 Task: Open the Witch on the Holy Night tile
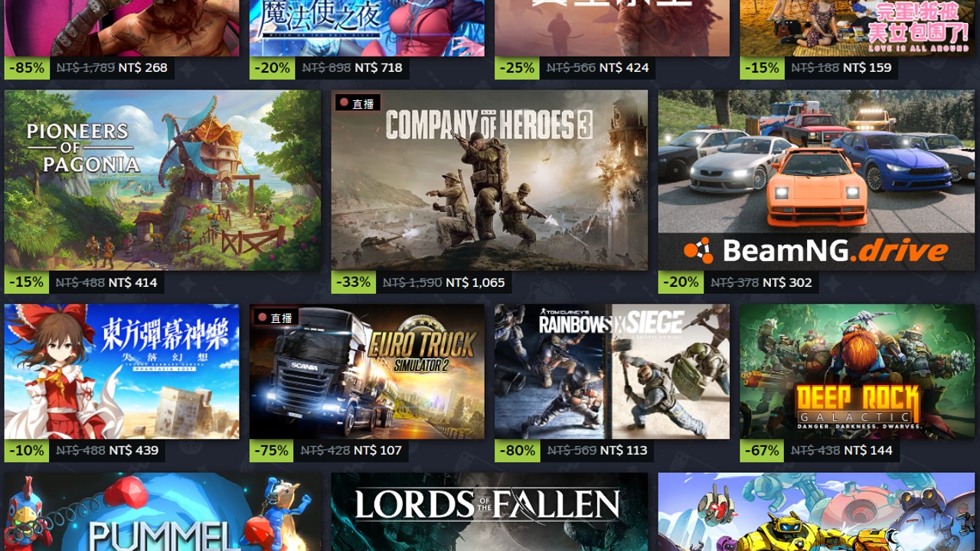coord(367,28)
